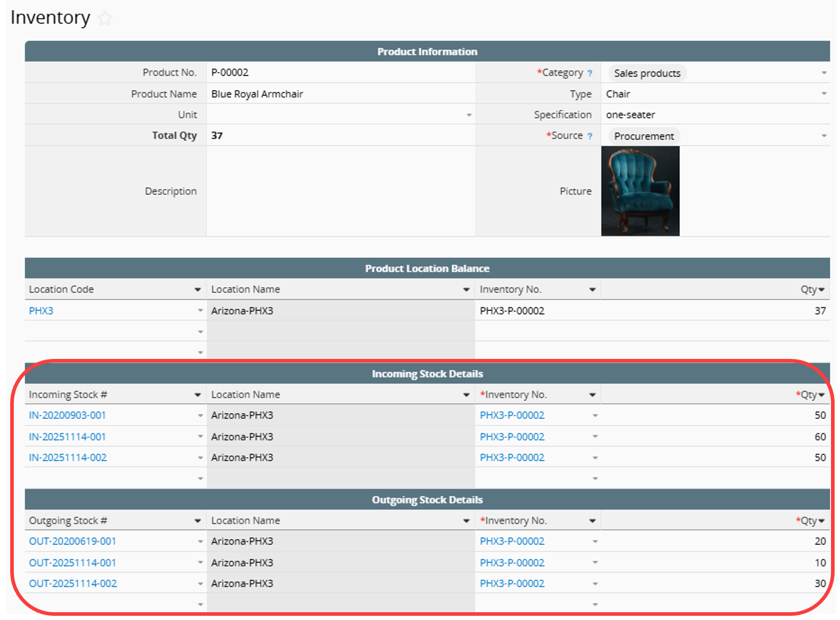Expand the Unit dropdown

[469, 115]
